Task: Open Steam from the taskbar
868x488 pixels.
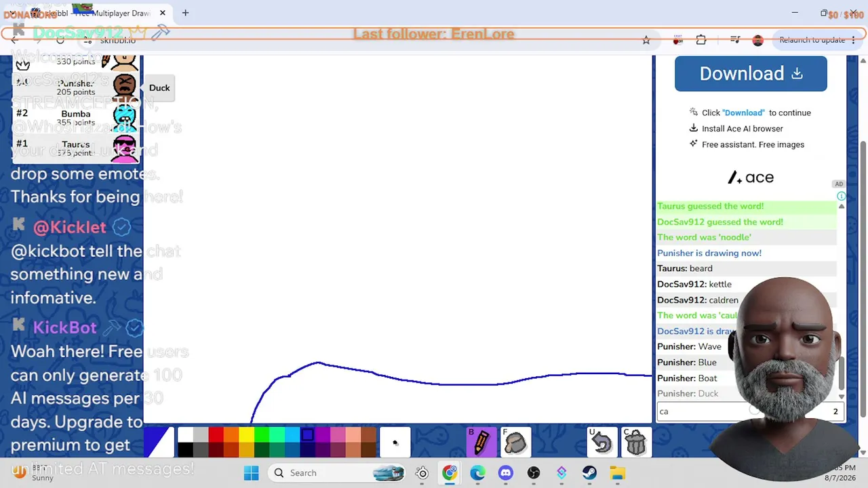Action: tap(589, 472)
